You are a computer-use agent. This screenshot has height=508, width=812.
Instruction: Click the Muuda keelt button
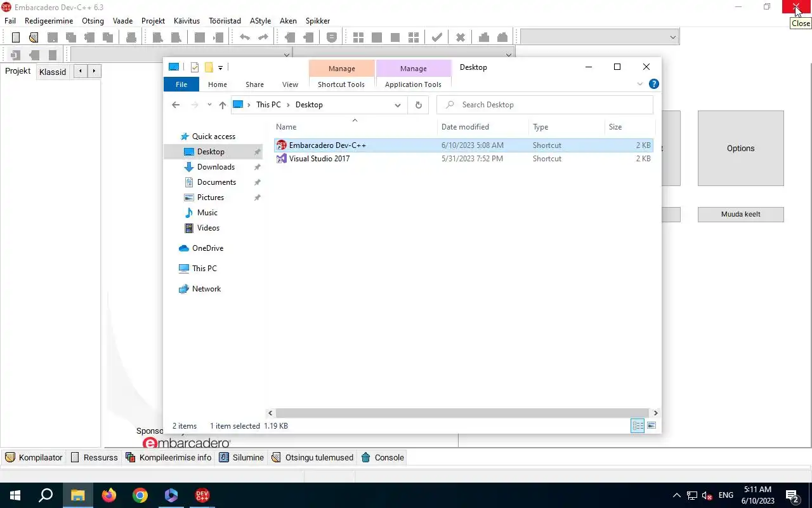point(741,215)
